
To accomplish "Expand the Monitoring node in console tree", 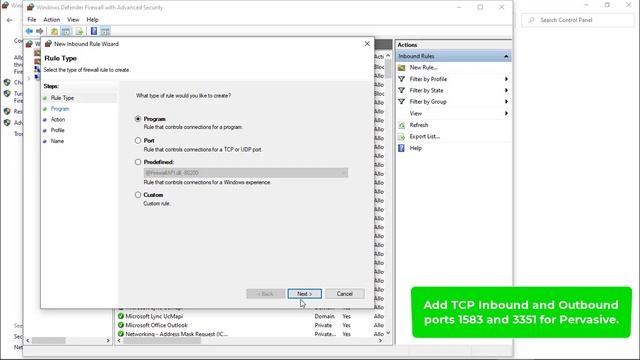I will pyautogui.click(x=29, y=78).
